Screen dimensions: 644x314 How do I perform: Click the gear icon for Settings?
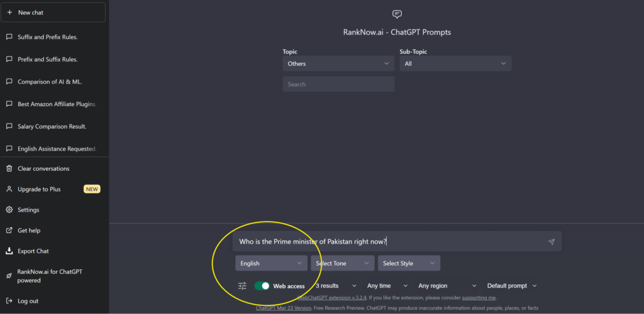9,210
